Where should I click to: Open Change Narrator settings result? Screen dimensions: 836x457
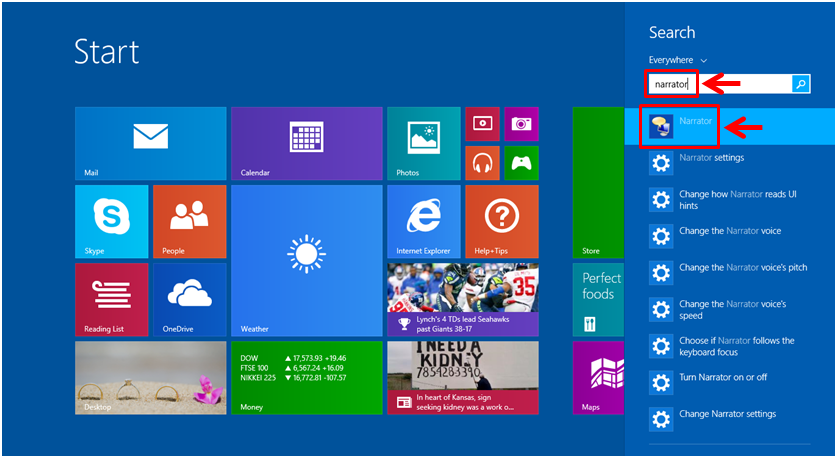(x=730, y=419)
